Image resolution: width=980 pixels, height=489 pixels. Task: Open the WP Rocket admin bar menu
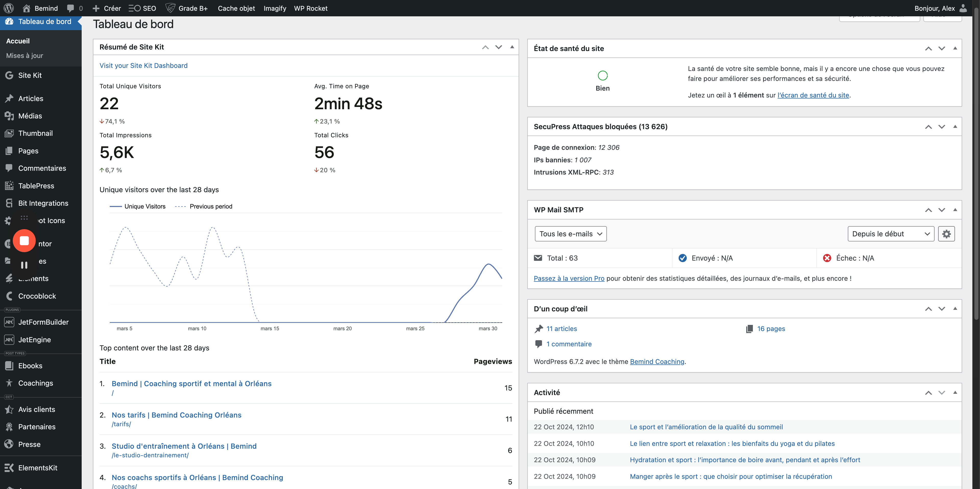(310, 8)
